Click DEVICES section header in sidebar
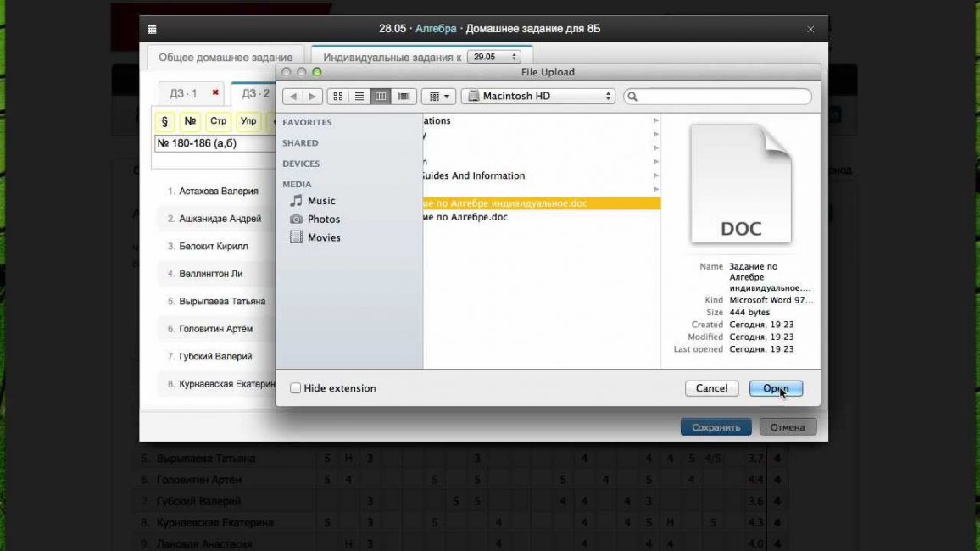The width and height of the screenshot is (980, 551). 301,164
